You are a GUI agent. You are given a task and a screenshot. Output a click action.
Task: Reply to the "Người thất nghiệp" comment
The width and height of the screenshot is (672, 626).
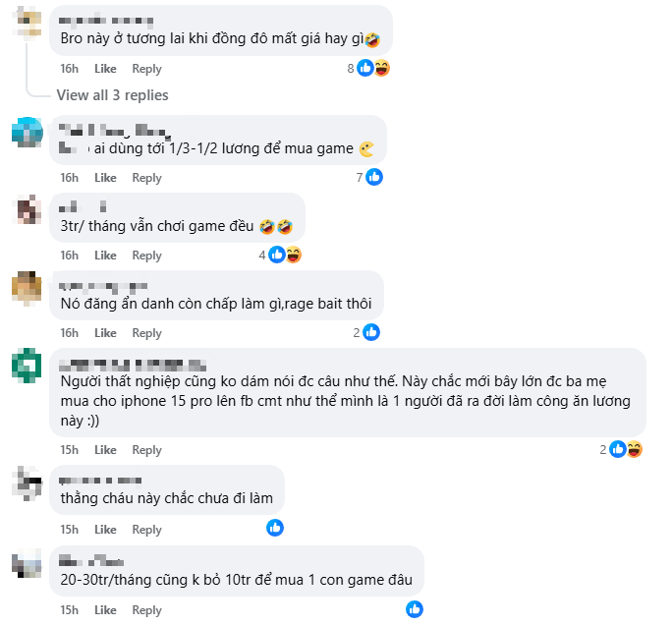pos(146,450)
